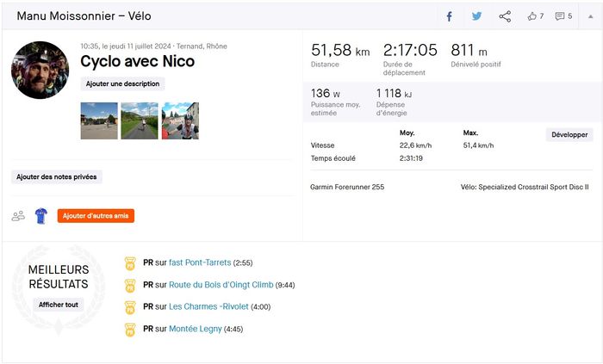Expand stats with the Développer button
The height and width of the screenshot is (364, 603).
point(569,135)
